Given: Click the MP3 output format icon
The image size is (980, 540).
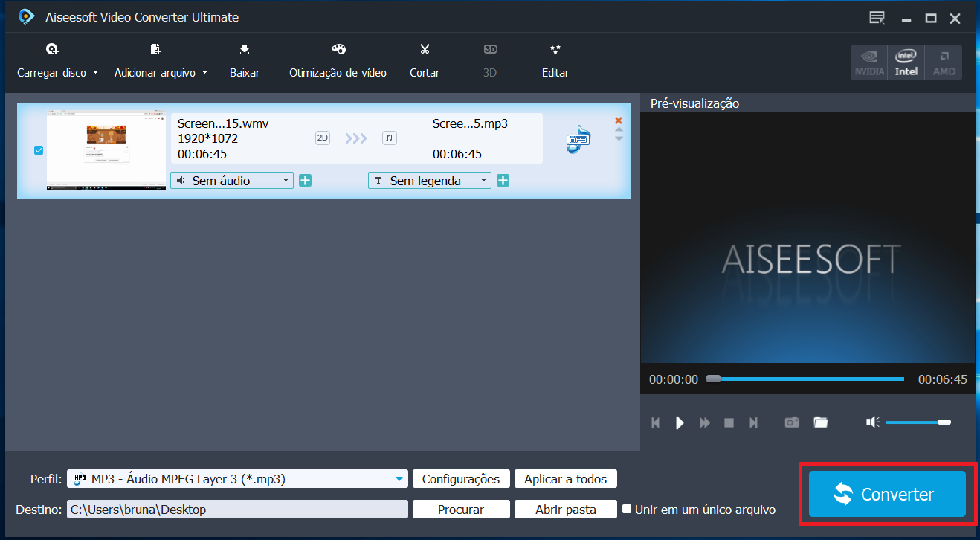Looking at the screenshot, I should coord(578,139).
